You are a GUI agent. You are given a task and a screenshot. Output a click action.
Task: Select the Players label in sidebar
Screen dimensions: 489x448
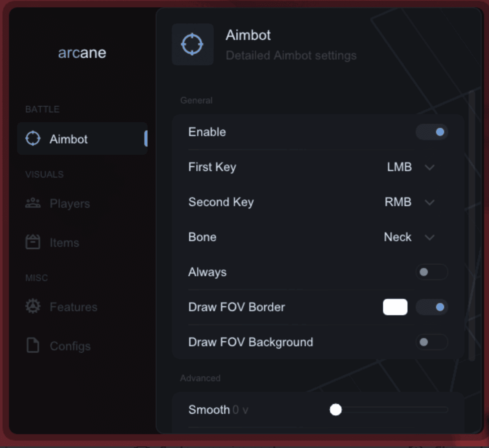pyautogui.click(x=70, y=204)
